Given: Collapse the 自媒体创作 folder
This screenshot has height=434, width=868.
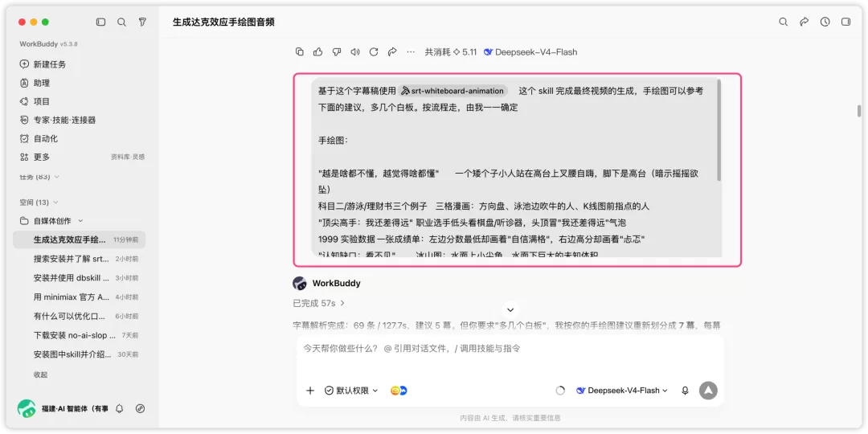Looking at the screenshot, I should pyautogui.click(x=51, y=221).
